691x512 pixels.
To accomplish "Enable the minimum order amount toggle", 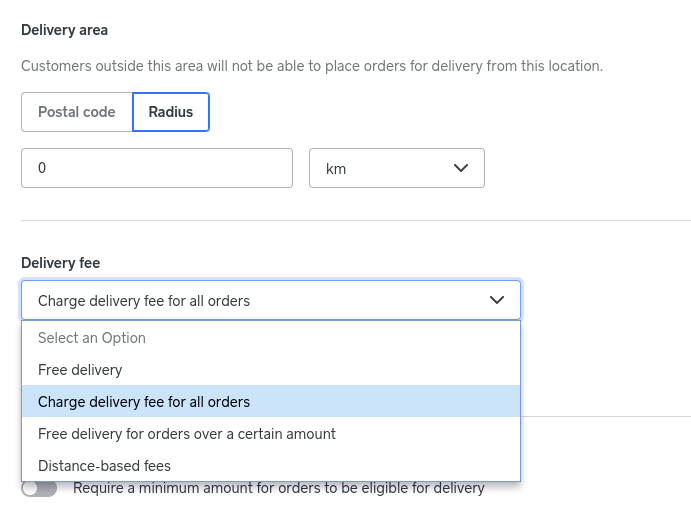I will point(40,489).
